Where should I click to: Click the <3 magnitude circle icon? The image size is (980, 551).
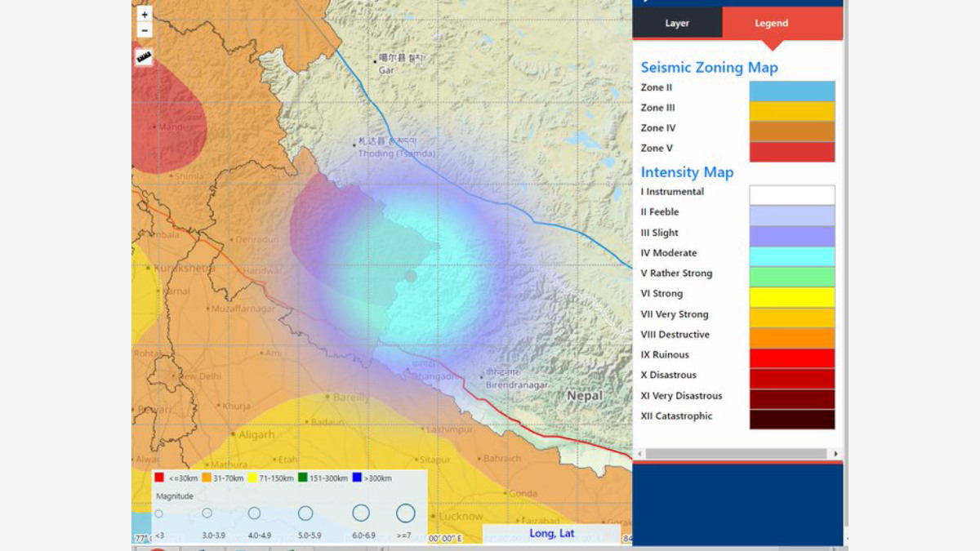[158, 513]
